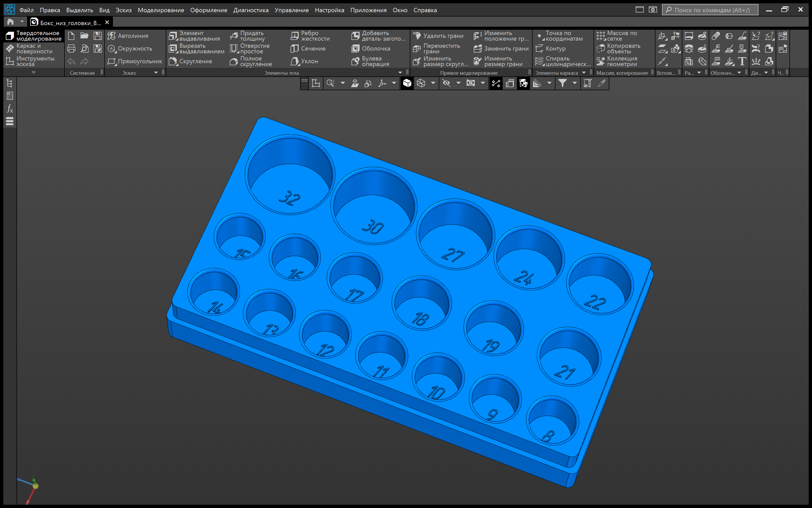Image resolution: width=812 pixels, height=508 pixels.
Task: Click the normal-to-plane orientation arrow icon
Action: coord(355,83)
